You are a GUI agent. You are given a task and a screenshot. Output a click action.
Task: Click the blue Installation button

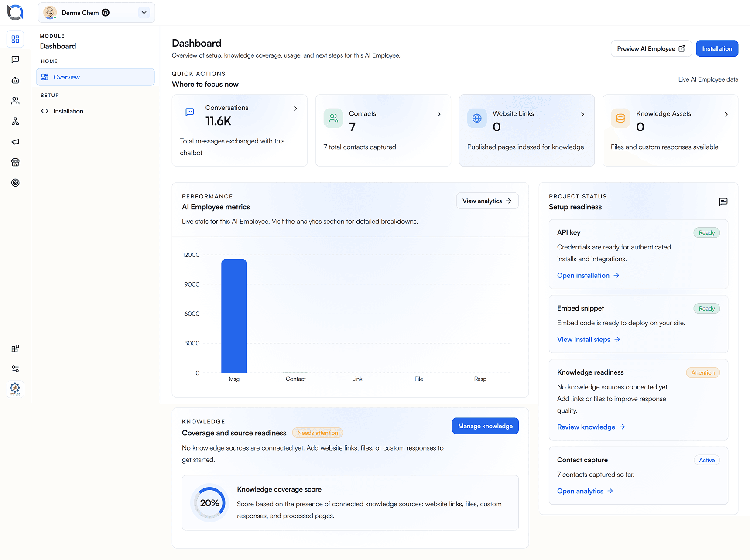717,49
